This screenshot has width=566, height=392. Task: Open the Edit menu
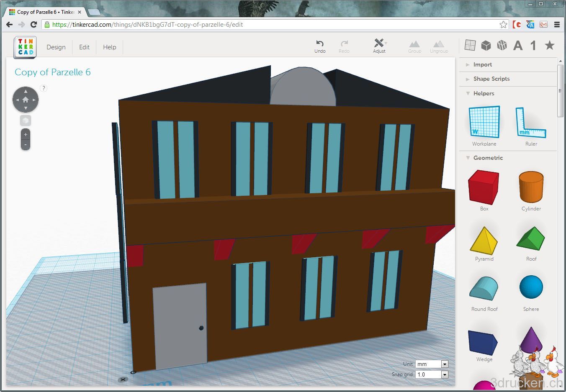click(x=84, y=47)
